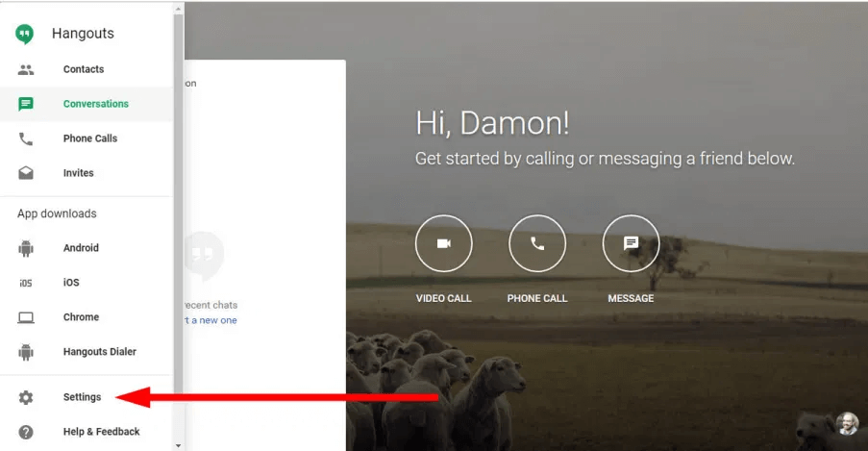
Task: Start a video call with round button
Action: click(443, 243)
